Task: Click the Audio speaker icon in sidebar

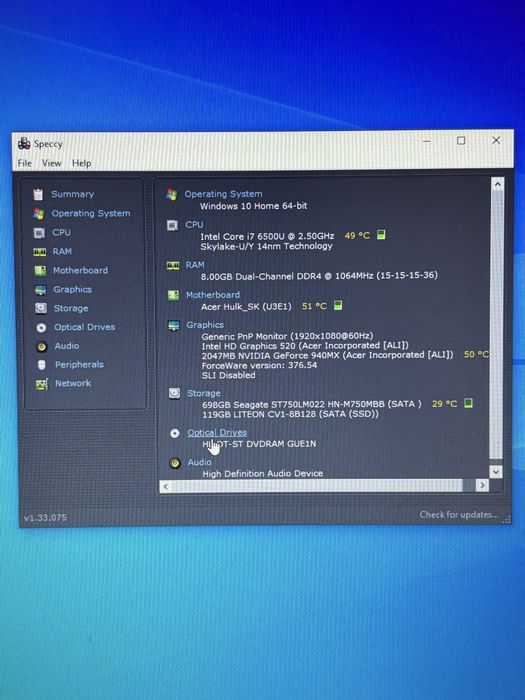Action: point(42,346)
